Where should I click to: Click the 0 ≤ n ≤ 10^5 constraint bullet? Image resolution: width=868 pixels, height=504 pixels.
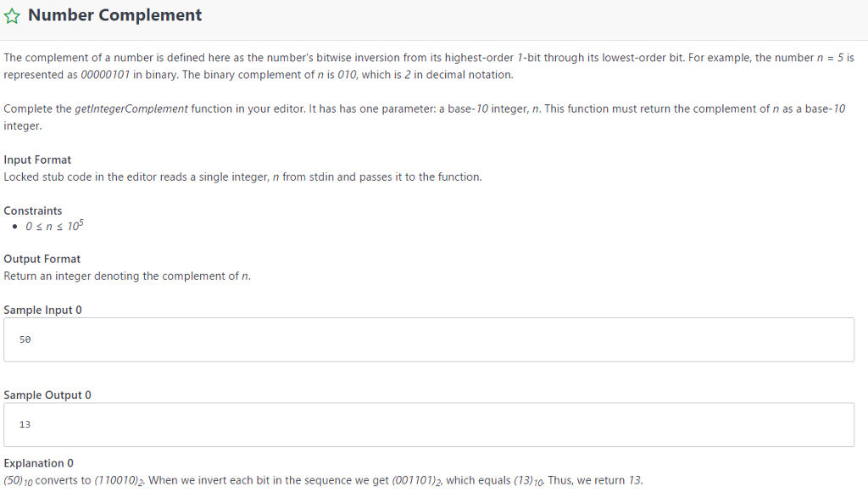coord(54,227)
